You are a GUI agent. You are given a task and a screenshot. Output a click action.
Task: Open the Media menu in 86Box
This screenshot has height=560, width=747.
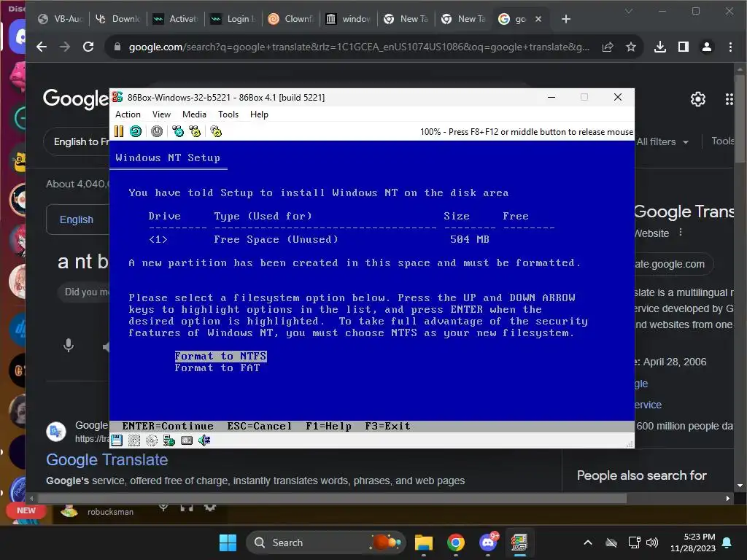click(194, 114)
